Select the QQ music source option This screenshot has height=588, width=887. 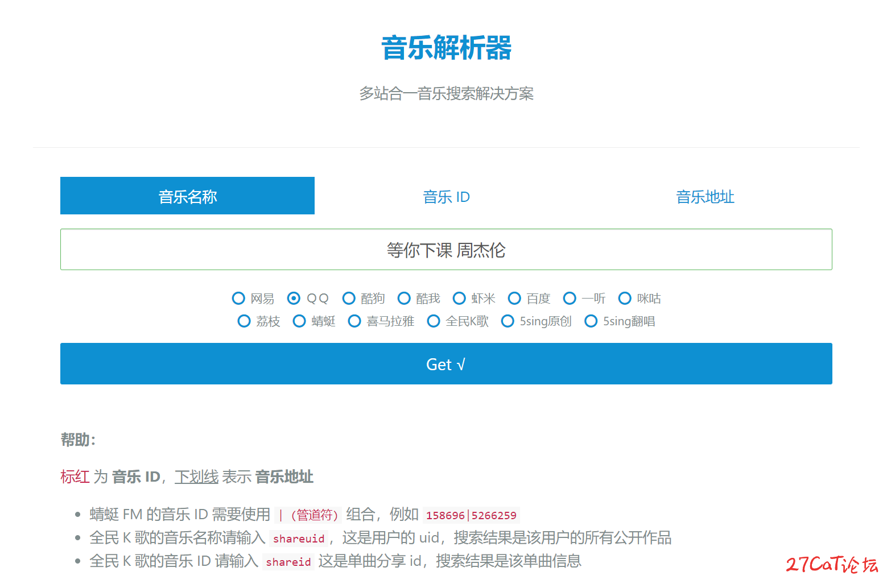point(294,298)
